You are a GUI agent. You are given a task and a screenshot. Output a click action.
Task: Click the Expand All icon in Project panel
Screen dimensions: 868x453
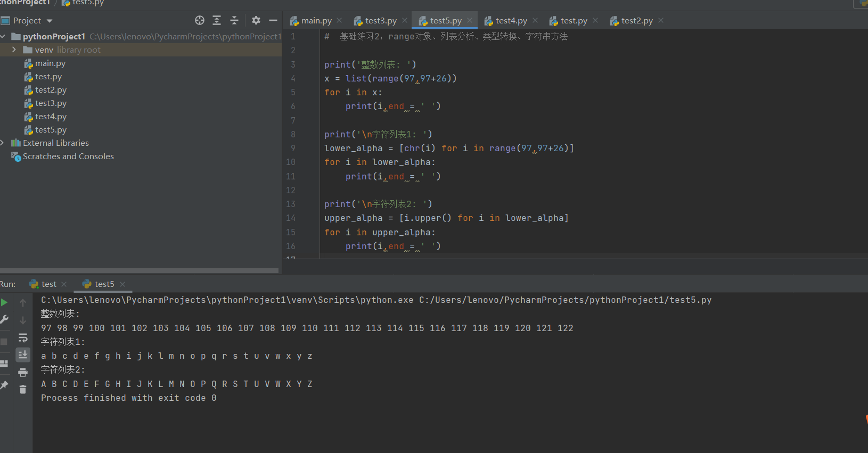pos(217,20)
